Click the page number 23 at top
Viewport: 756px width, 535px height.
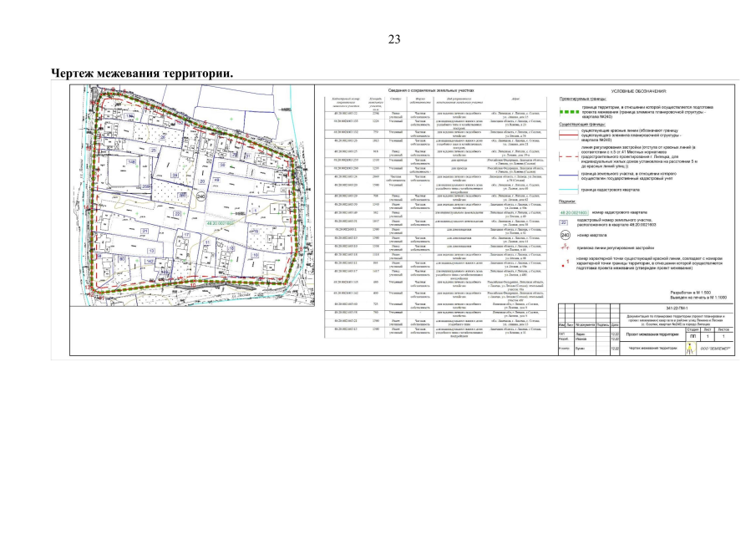(x=394, y=39)
